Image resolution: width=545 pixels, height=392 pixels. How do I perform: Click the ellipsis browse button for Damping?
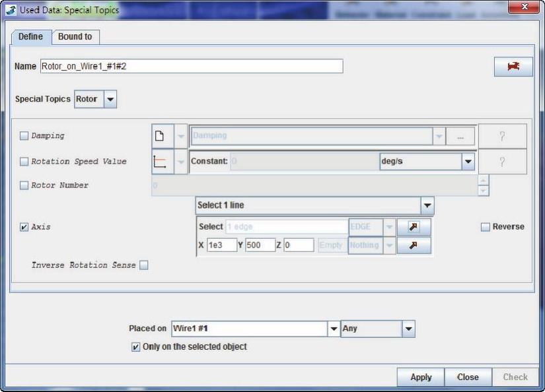click(x=460, y=136)
